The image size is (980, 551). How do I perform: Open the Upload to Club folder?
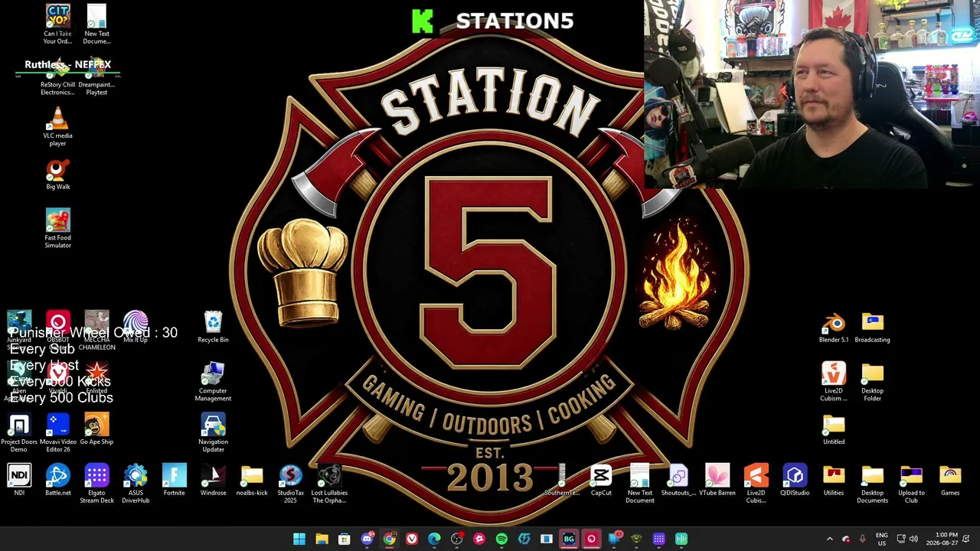(x=911, y=484)
